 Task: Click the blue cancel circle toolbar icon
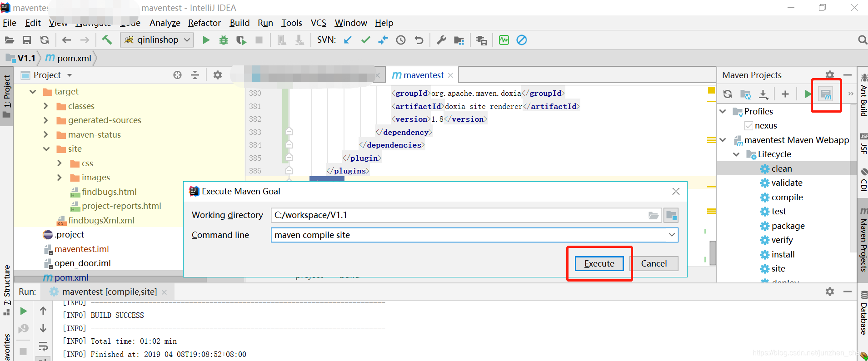pyautogui.click(x=522, y=40)
